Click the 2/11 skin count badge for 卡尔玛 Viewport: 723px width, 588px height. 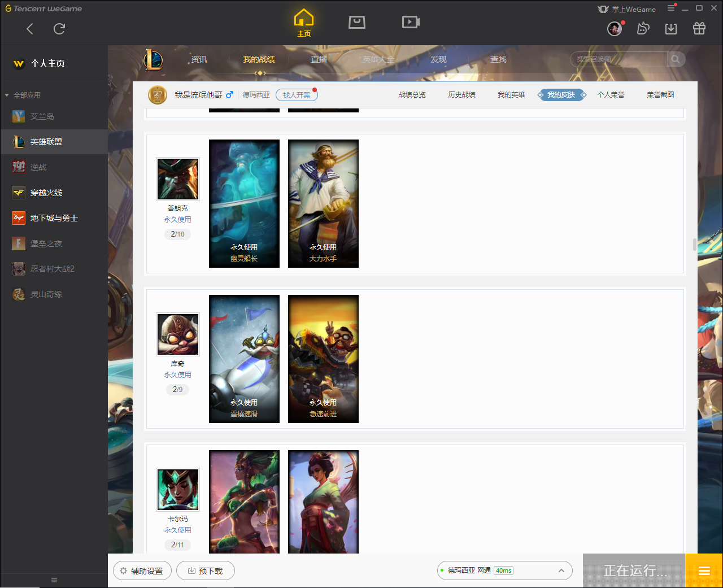coord(177,545)
